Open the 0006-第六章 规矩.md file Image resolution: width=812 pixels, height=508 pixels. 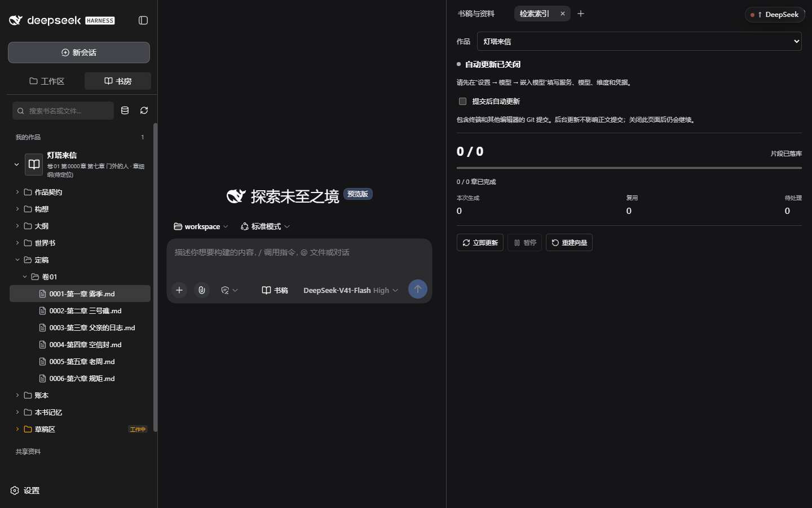click(80, 378)
